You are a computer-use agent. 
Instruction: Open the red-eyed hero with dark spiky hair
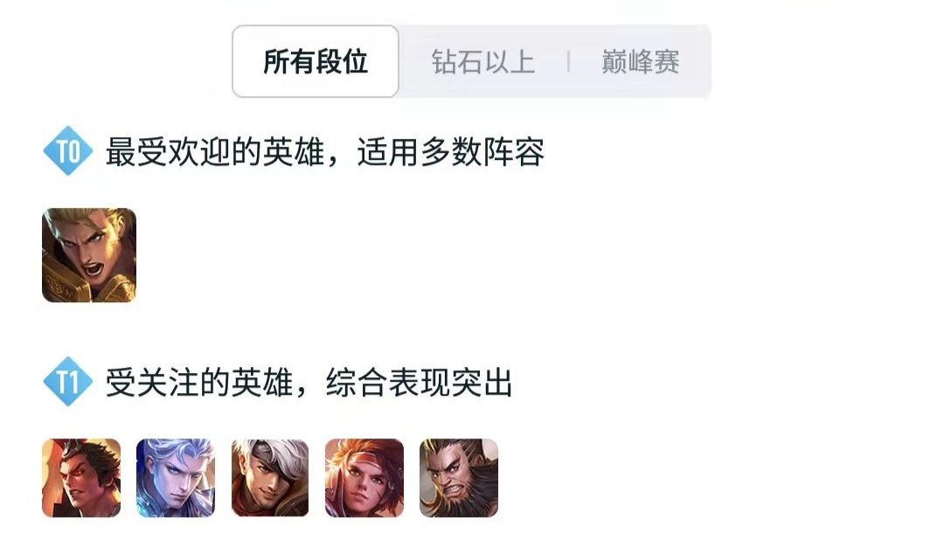tap(81, 478)
